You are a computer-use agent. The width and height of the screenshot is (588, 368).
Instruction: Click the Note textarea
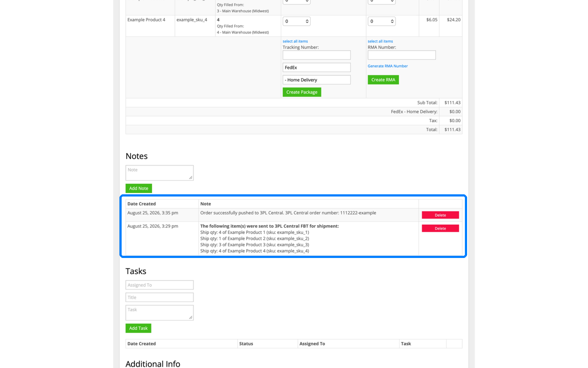(159, 173)
